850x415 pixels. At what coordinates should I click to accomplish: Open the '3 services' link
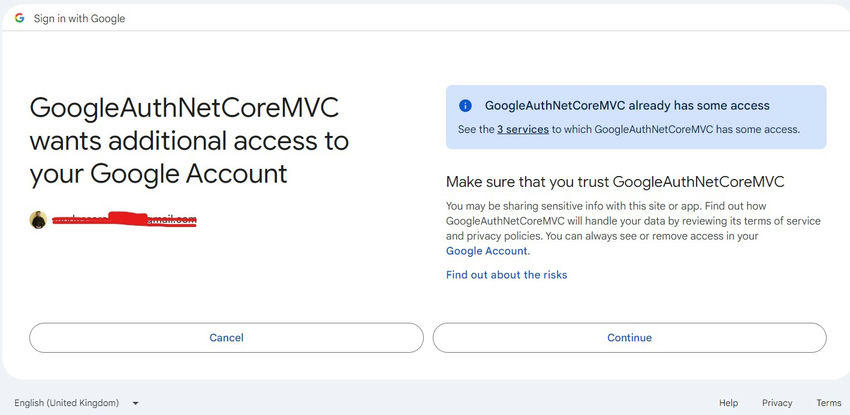[x=523, y=129]
